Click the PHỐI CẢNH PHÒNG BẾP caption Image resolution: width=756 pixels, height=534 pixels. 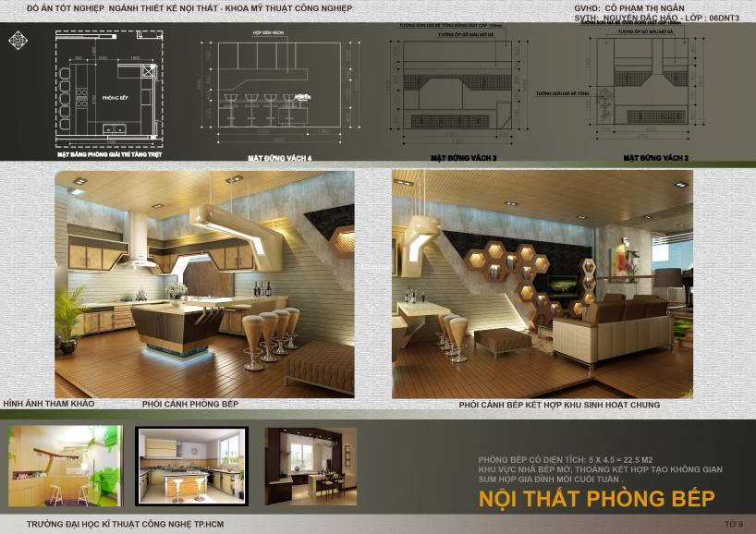pos(190,405)
